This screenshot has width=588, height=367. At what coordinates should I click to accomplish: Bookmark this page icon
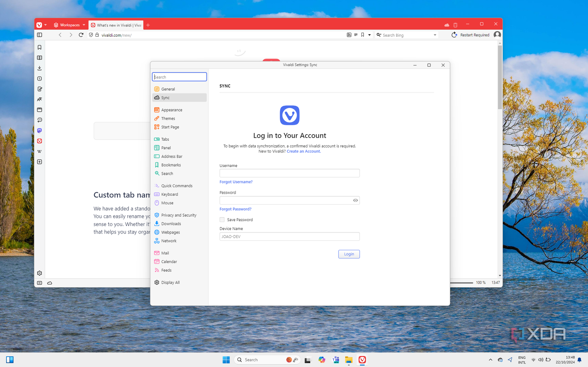coord(362,35)
